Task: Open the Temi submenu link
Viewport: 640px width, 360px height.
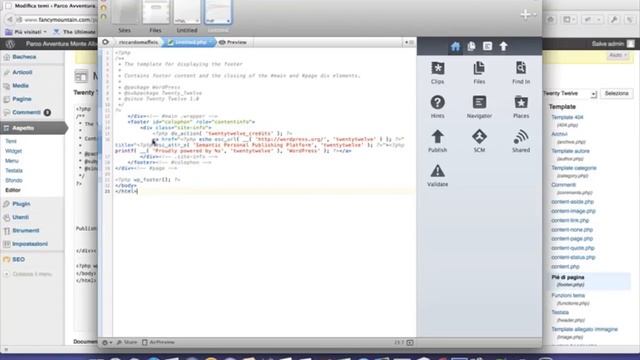Action: pyautogui.click(x=11, y=141)
